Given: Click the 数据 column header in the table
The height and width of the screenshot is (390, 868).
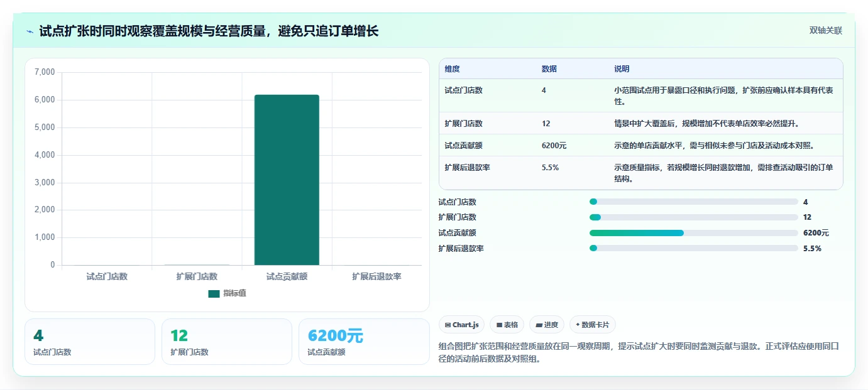Looking at the screenshot, I should pyautogui.click(x=549, y=68).
